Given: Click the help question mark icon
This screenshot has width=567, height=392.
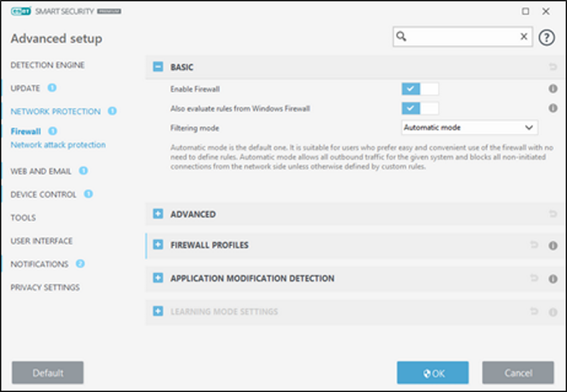Looking at the screenshot, I should click(x=546, y=37).
